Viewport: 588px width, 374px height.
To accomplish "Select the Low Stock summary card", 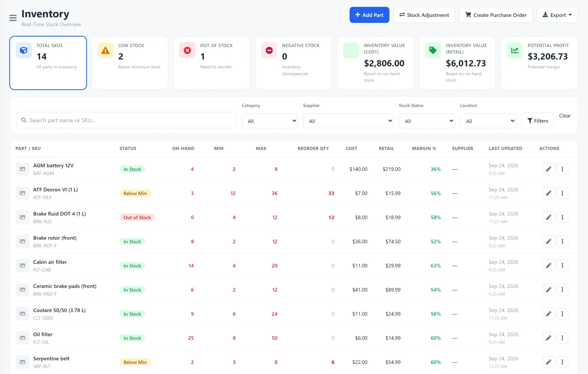I will (130, 63).
